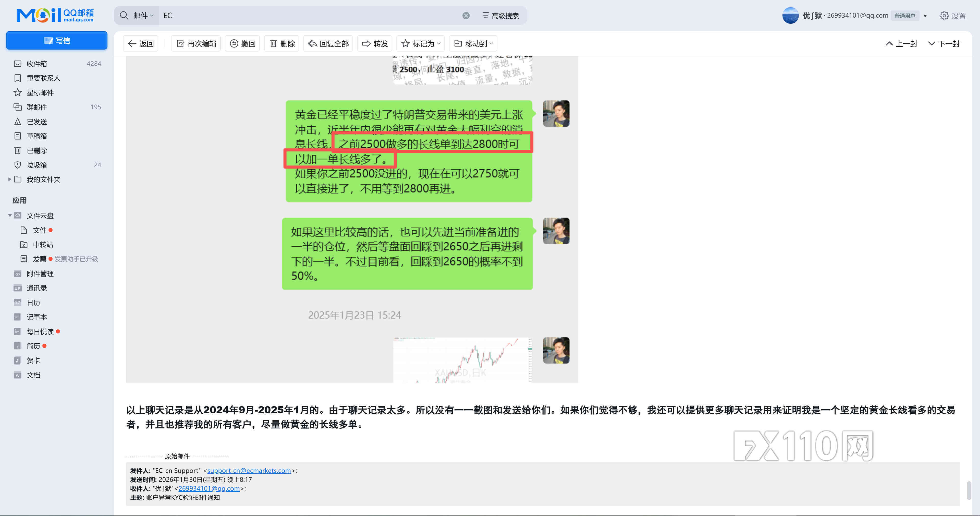Click the page vertical scrollbar thumb

[x=969, y=490]
